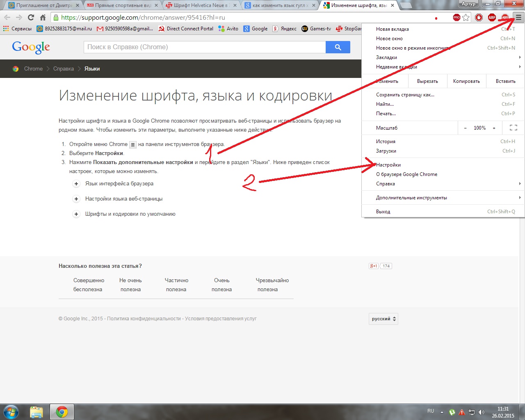Click the Chrome hamburger menu button
The width and height of the screenshot is (525, 420).
tap(518, 18)
